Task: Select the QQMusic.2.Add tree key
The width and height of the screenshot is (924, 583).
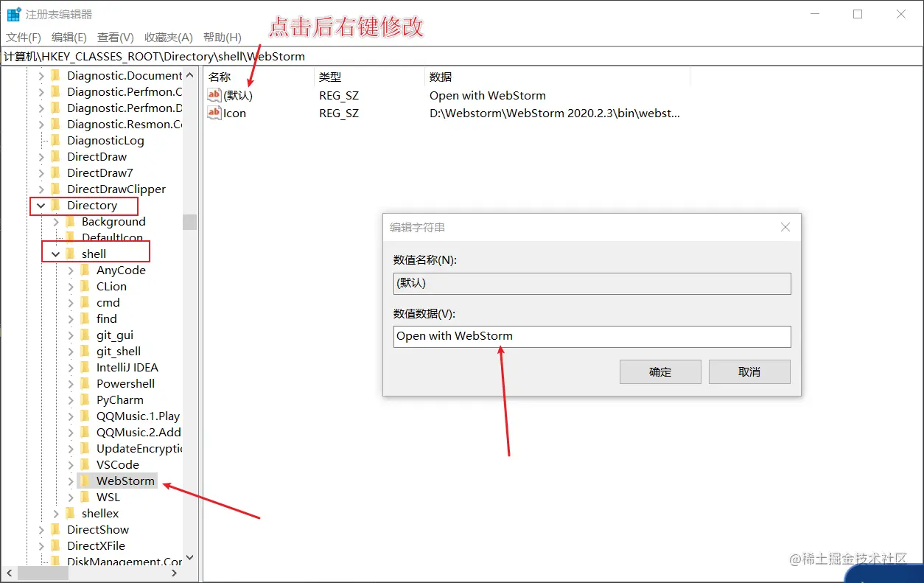Action: [139, 432]
